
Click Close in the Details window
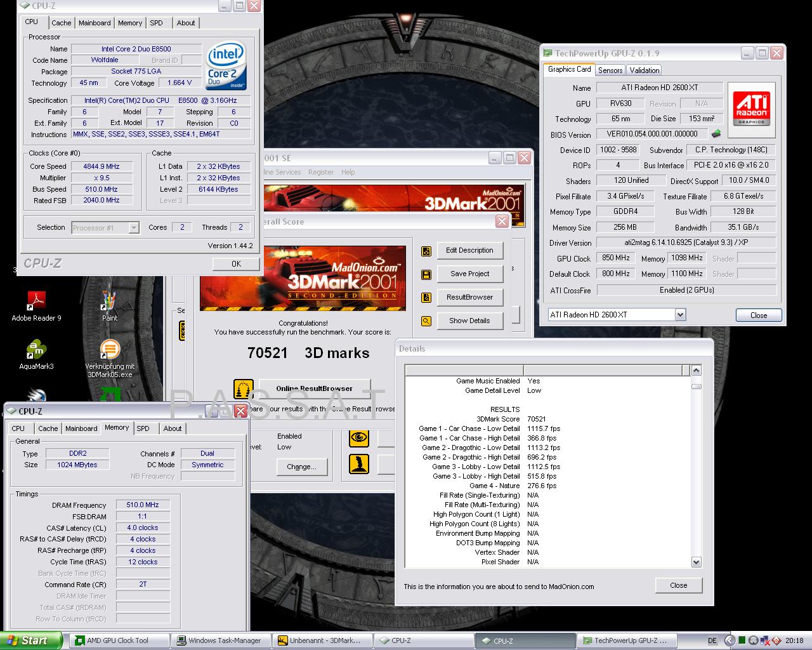tap(679, 585)
